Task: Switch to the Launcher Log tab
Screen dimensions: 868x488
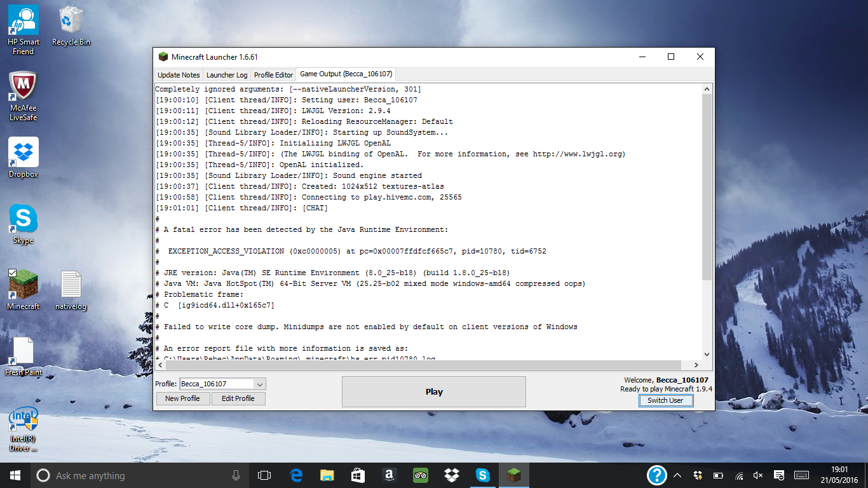Action: click(227, 75)
